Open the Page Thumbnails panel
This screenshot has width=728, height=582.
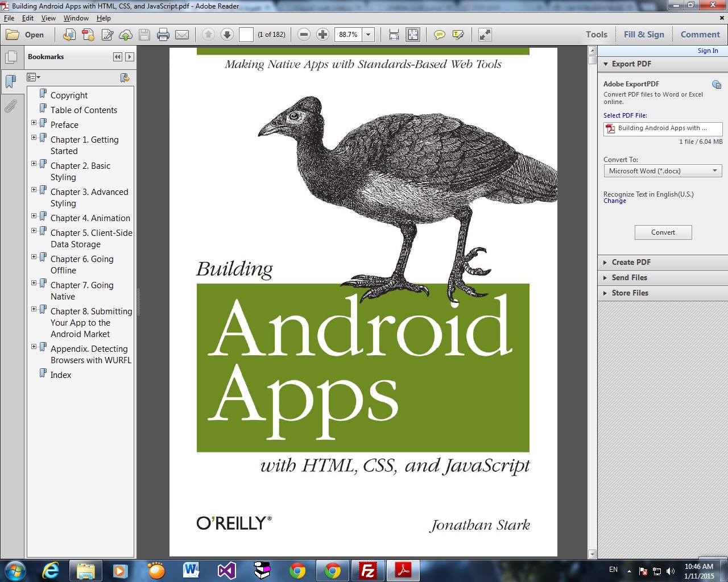11,57
